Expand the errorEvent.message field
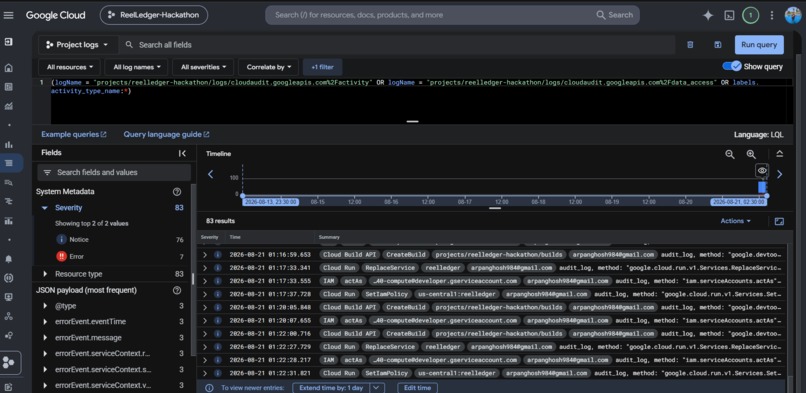The width and height of the screenshot is (806, 393). (45, 338)
